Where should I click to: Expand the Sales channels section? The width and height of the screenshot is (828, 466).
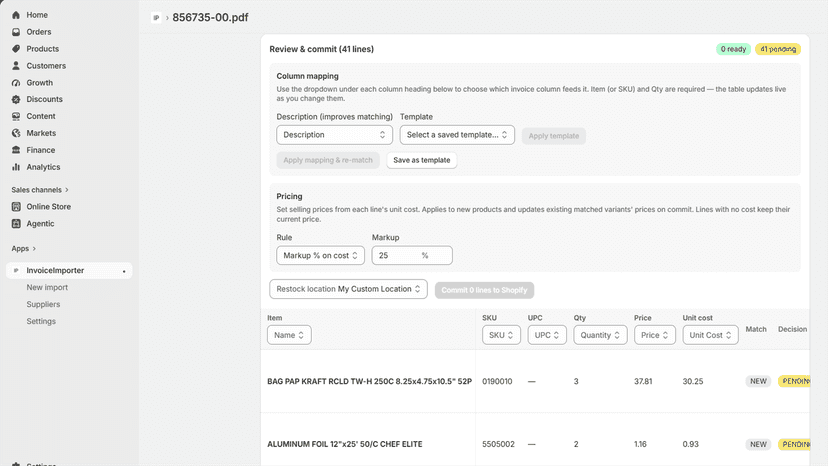pyautogui.click(x=40, y=190)
